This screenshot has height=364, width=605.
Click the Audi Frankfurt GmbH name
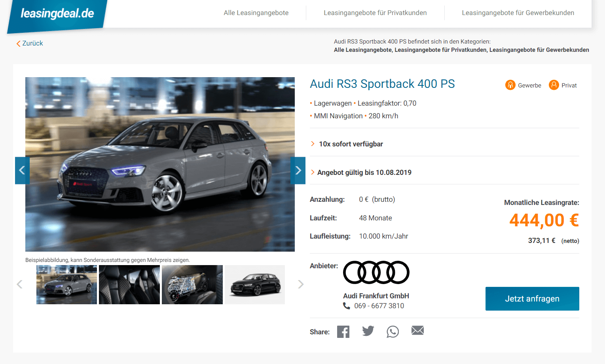376,296
